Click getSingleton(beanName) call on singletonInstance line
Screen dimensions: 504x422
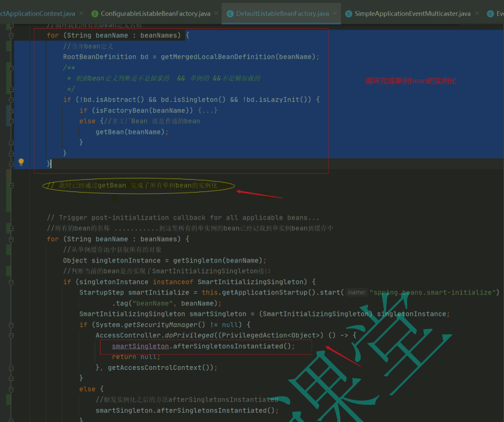coord(218,261)
